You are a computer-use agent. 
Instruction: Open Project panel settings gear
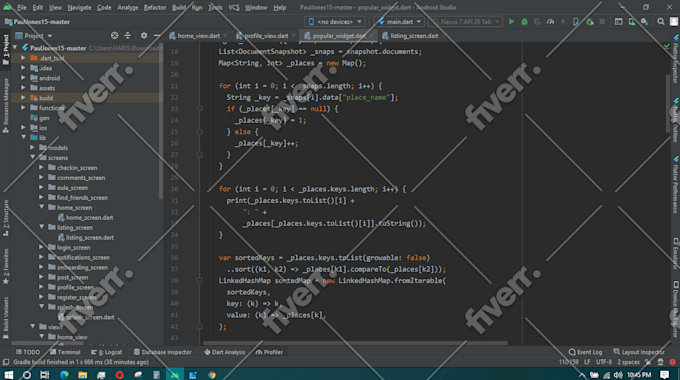(x=144, y=36)
